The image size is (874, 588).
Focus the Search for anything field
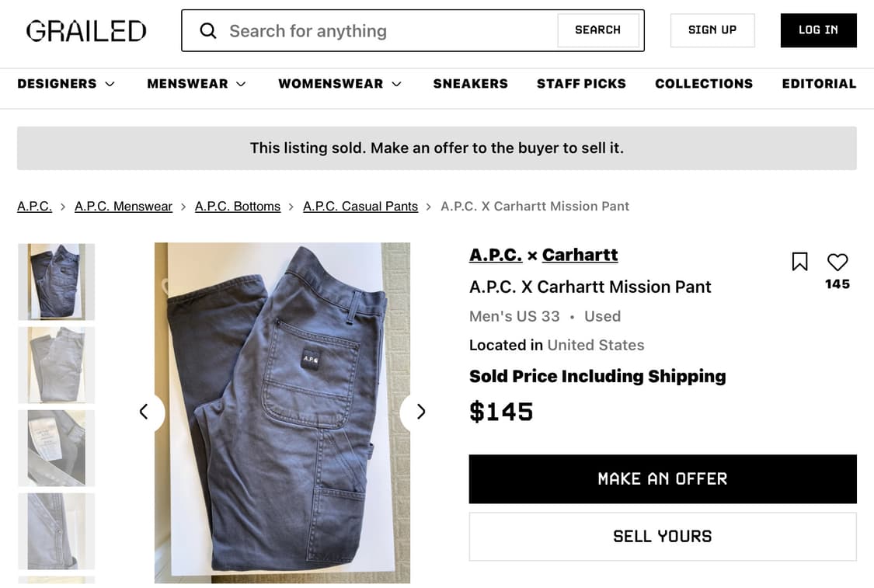pyautogui.click(x=388, y=31)
